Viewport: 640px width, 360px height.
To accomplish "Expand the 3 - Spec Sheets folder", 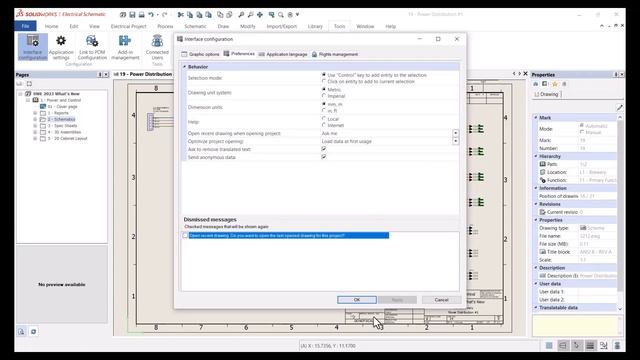I will point(36,126).
